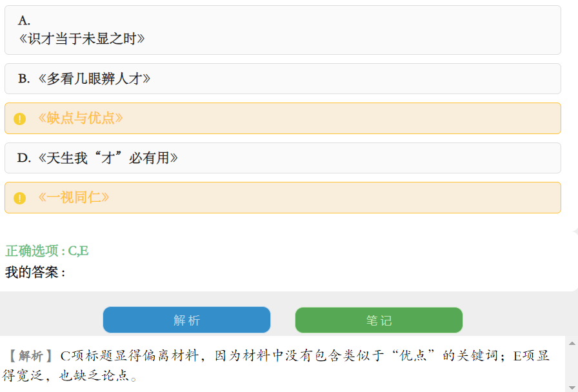Open the 笔记 notes button
The image size is (578, 392).
tap(379, 320)
